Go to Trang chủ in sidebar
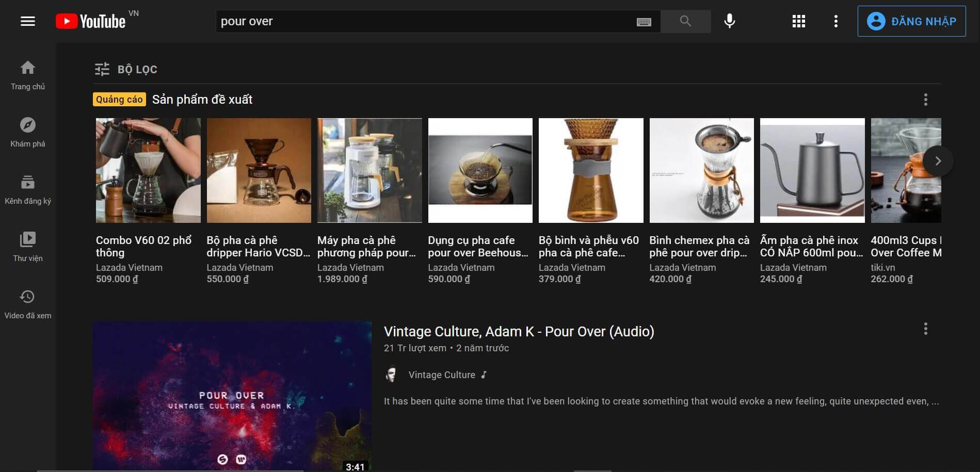The width and height of the screenshot is (980, 472). pos(28,75)
